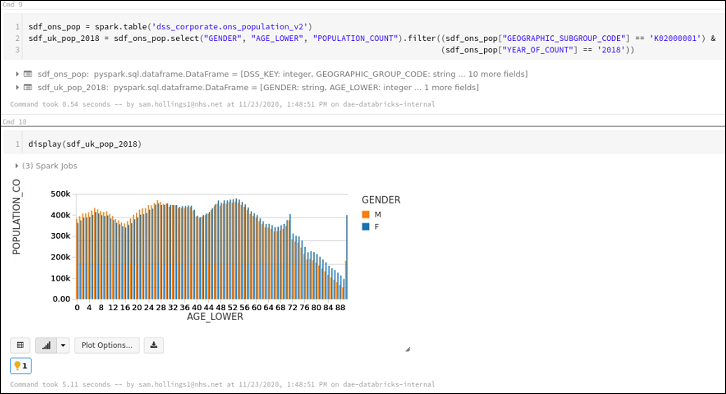Click the blue F legend swatch
Viewport: 726px width, 394px height.
pos(366,227)
